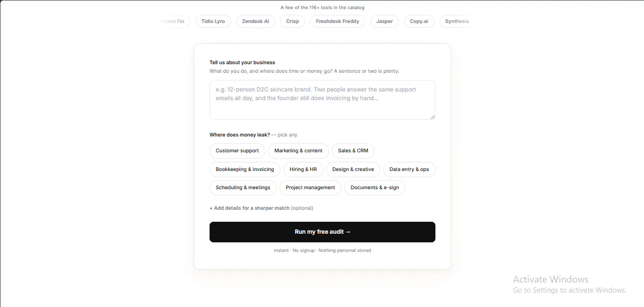The width and height of the screenshot is (644, 307).
Task: Click the Freshdesk Freddy pill
Action: tap(338, 22)
